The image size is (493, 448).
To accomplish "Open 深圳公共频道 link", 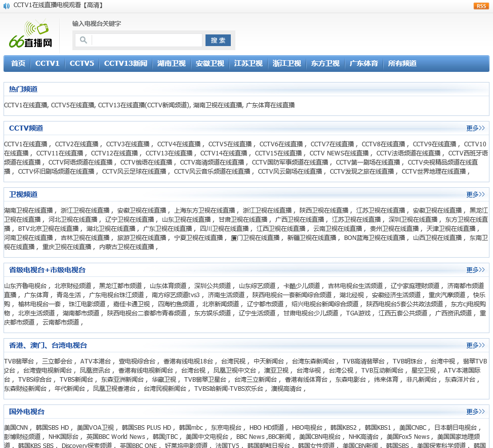I will click(213, 286).
